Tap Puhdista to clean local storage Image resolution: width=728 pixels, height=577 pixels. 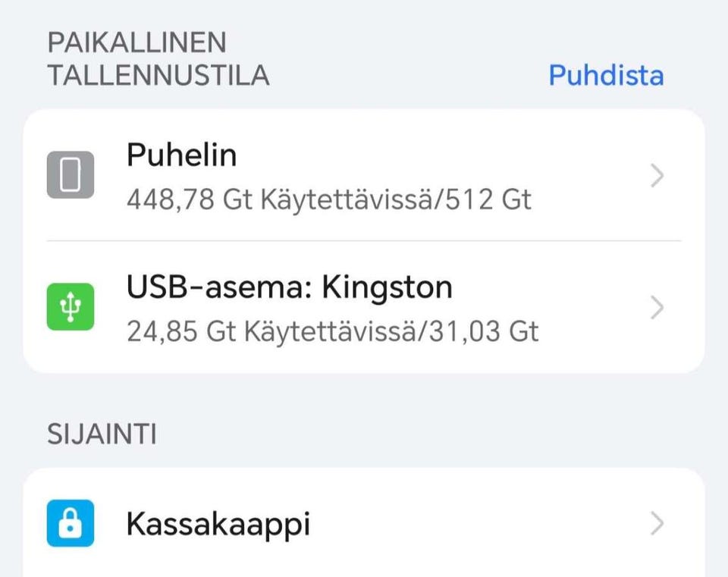click(x=605, y=75)
